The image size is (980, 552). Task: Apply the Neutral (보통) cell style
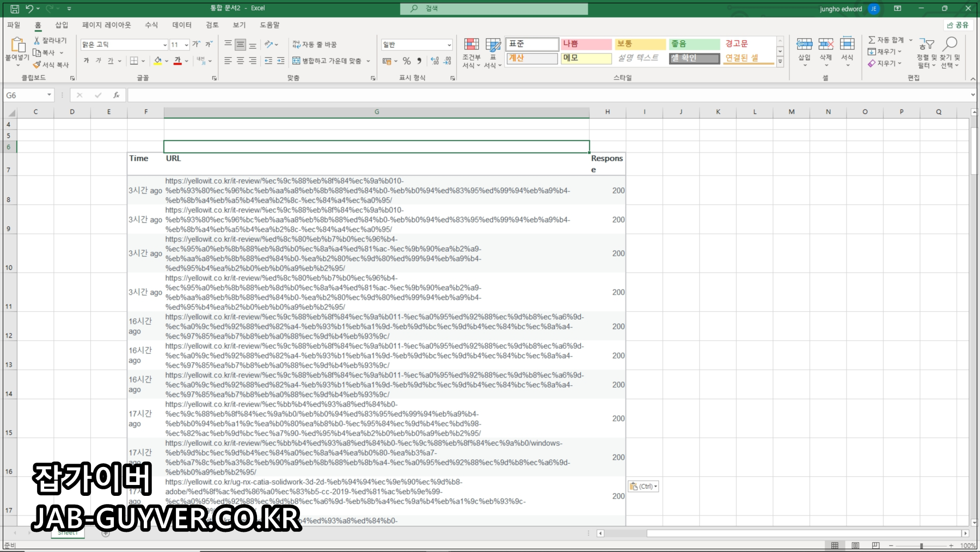pos(640,44)
